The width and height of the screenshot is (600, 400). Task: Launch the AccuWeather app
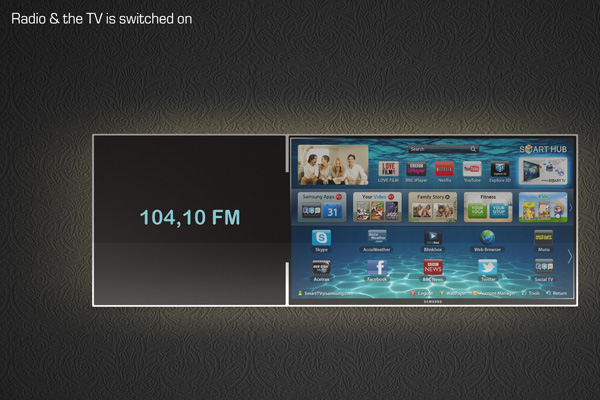pyautogui.click(x=377, y=238)
